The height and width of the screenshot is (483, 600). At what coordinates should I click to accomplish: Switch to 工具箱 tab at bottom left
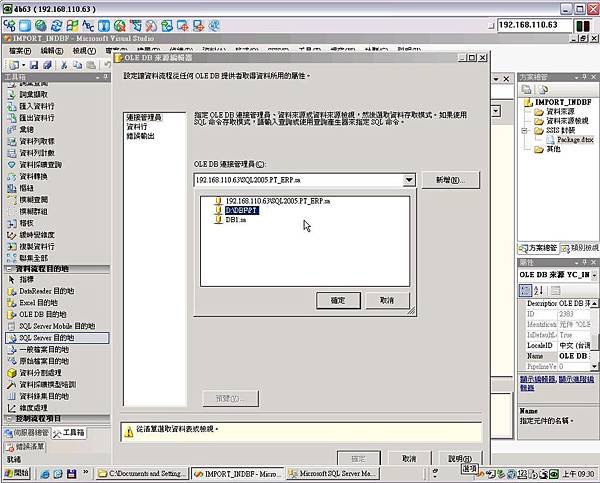coord(68,433)
